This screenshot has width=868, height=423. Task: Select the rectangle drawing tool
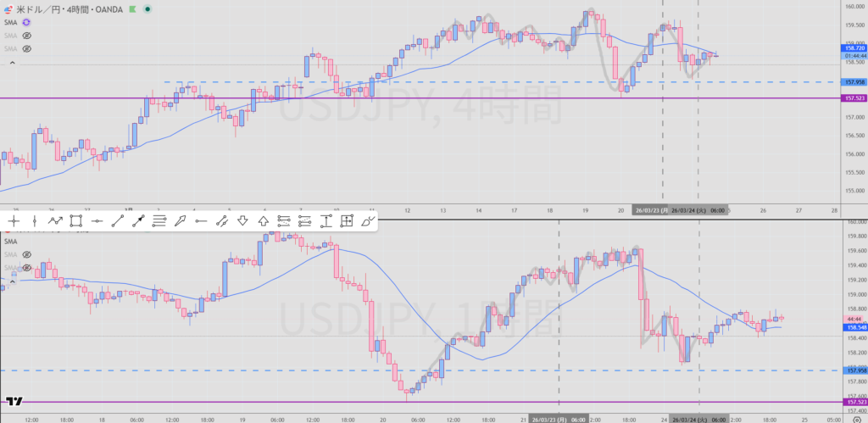[76, 221]
